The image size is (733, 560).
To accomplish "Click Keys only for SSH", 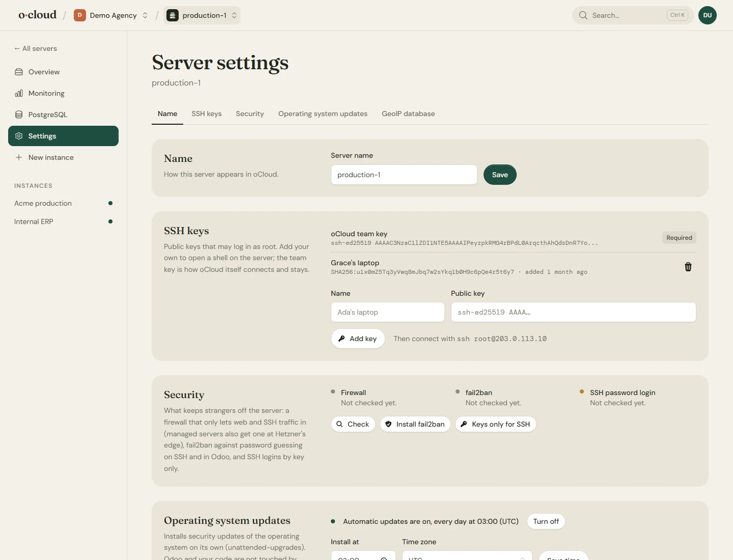I will [x=496, y=424].
